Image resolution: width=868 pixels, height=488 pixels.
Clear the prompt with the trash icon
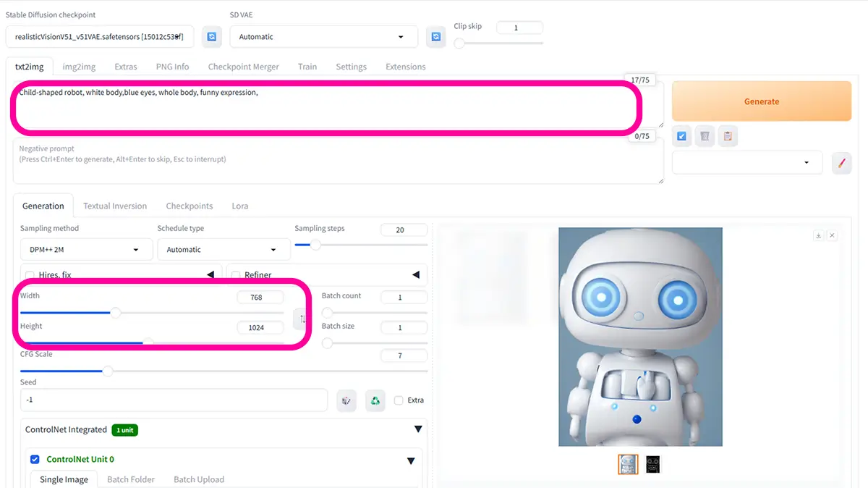tap(705, 135)
